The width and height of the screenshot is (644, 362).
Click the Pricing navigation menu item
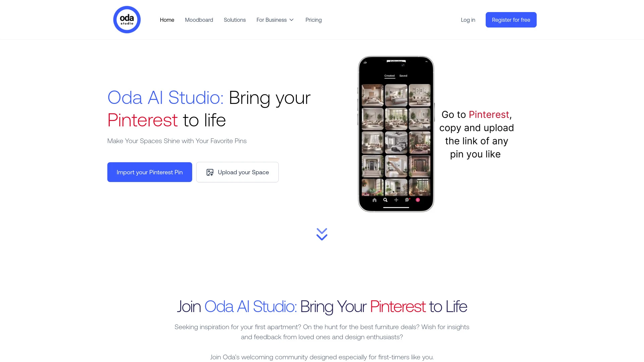point(314,19)
